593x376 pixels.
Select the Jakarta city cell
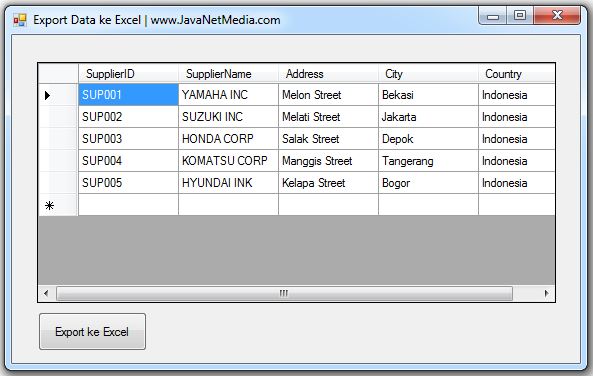tap(428, 117)
